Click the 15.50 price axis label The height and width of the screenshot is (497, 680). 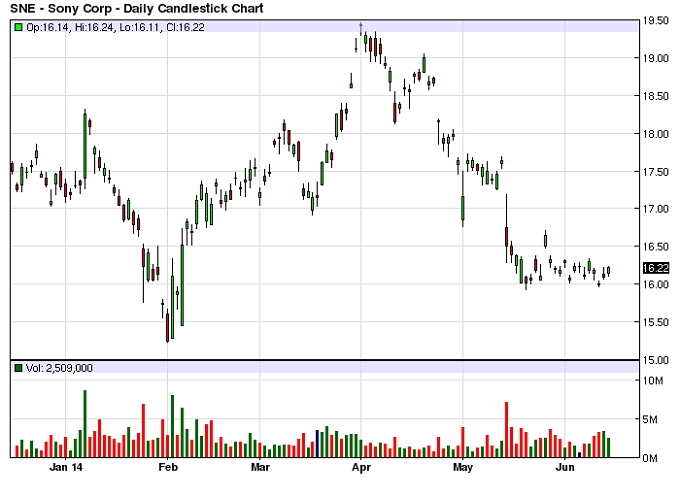[655, 322]
